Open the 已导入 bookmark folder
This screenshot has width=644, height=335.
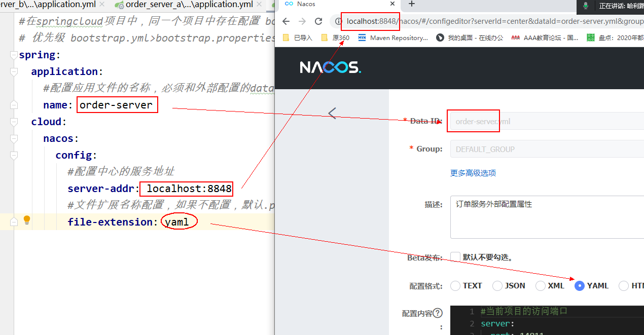click(x=297, y=38)
